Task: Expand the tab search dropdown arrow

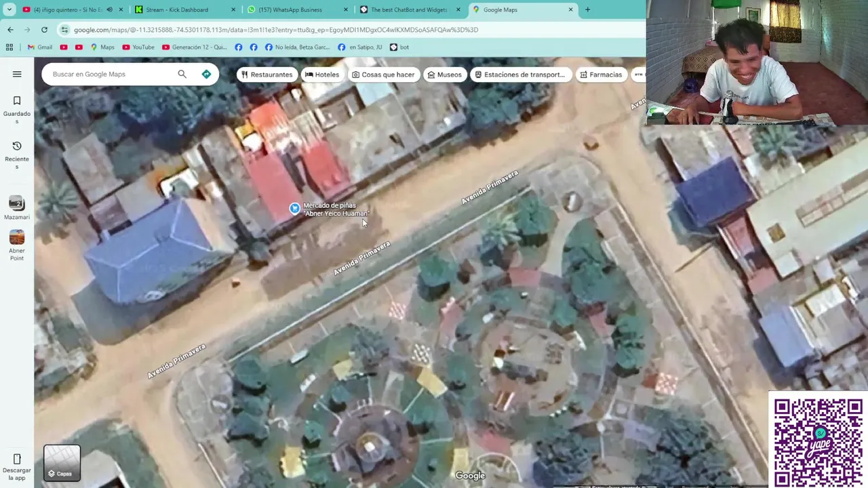Action: pos(9,9)
